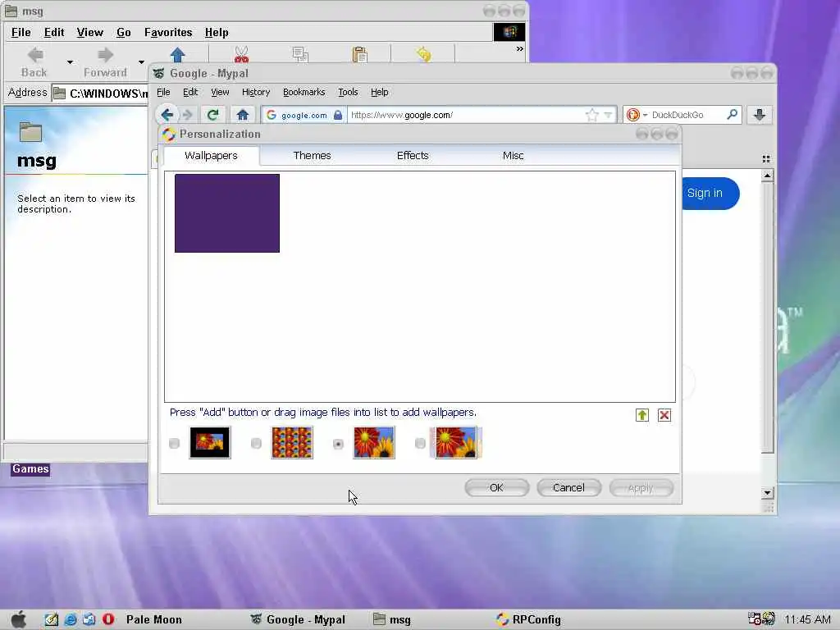Click the tab grid icon in Mypal
Image resolution: width=840 pixels, height=630 pixels.
[766, 158]
